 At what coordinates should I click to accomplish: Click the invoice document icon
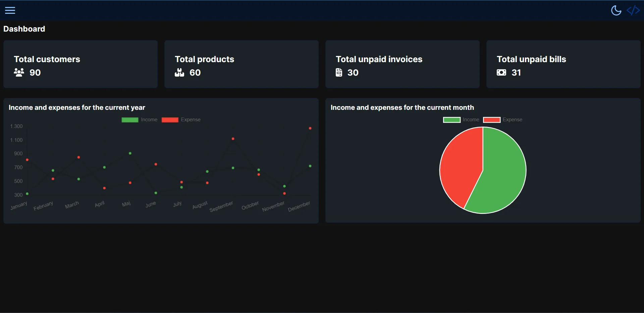tap(339, 73)
